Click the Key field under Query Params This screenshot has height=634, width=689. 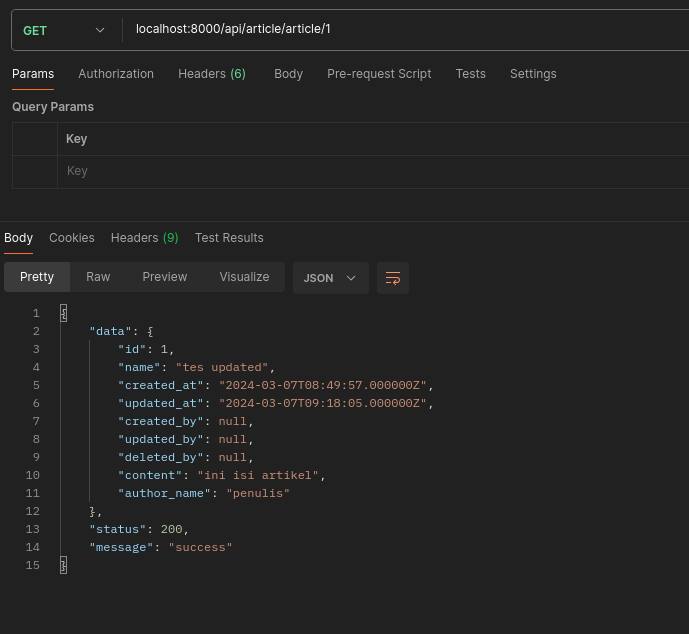coord(370,171)
